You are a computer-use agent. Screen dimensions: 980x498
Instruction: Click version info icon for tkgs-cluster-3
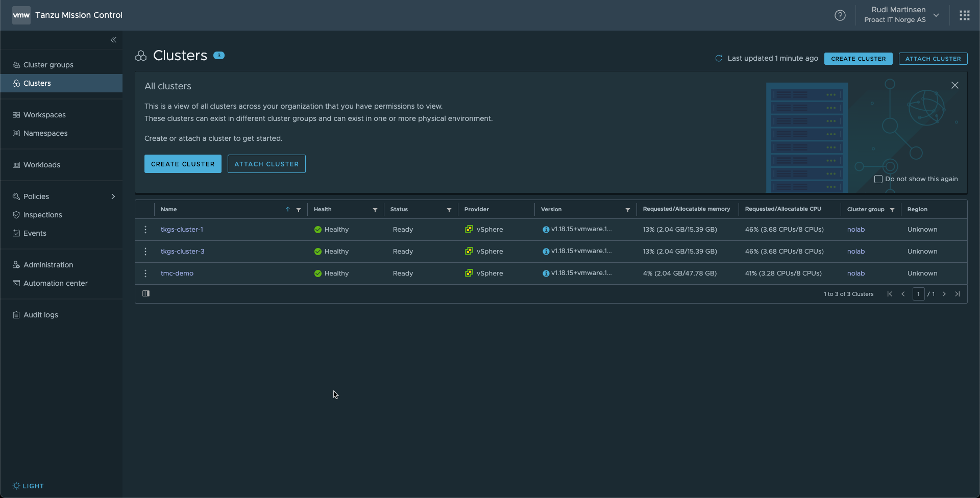pyautogui.click(x=546, y=252)
